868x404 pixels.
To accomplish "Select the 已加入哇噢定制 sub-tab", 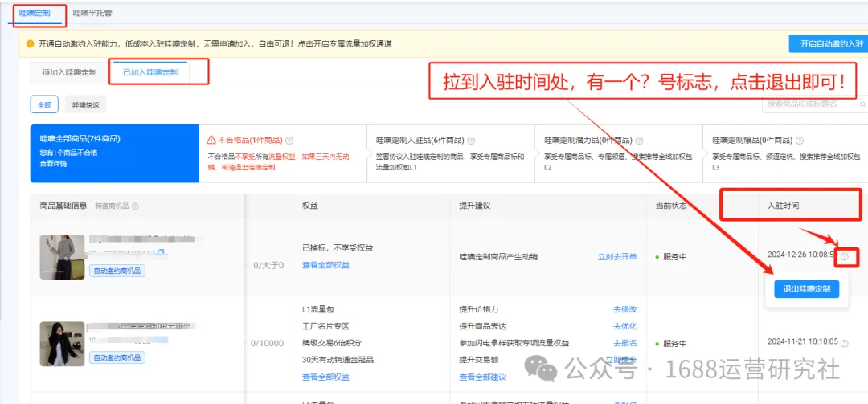I will point(150,72).
